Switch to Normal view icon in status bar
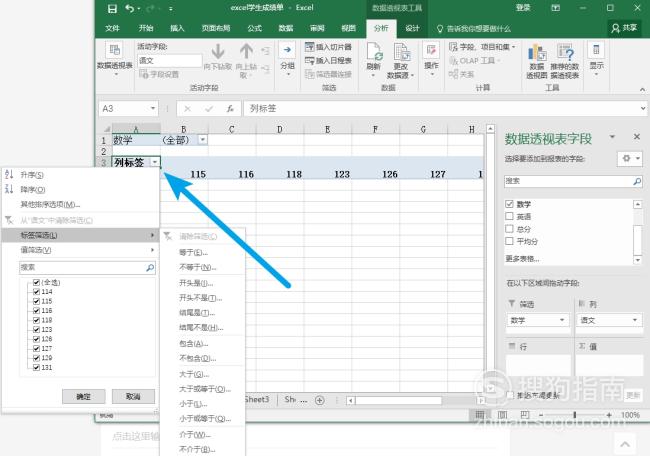 [x=480, y=415]
